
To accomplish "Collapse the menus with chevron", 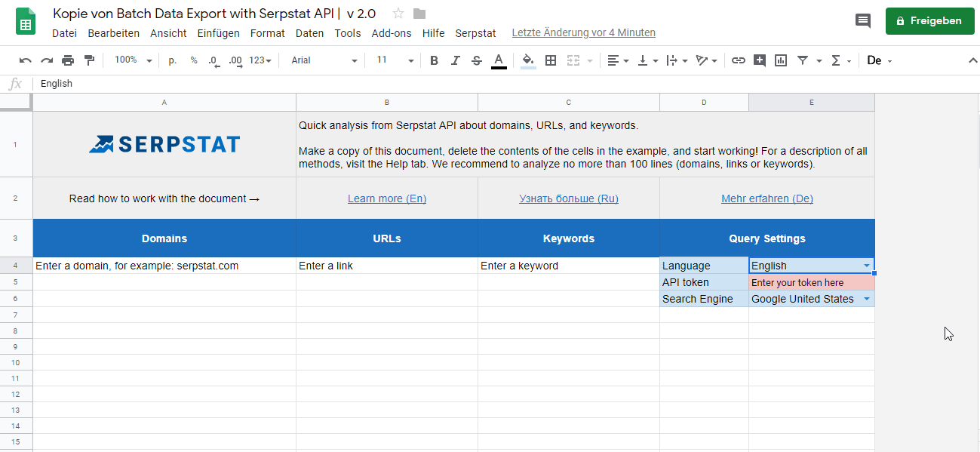I will point(973,60).
